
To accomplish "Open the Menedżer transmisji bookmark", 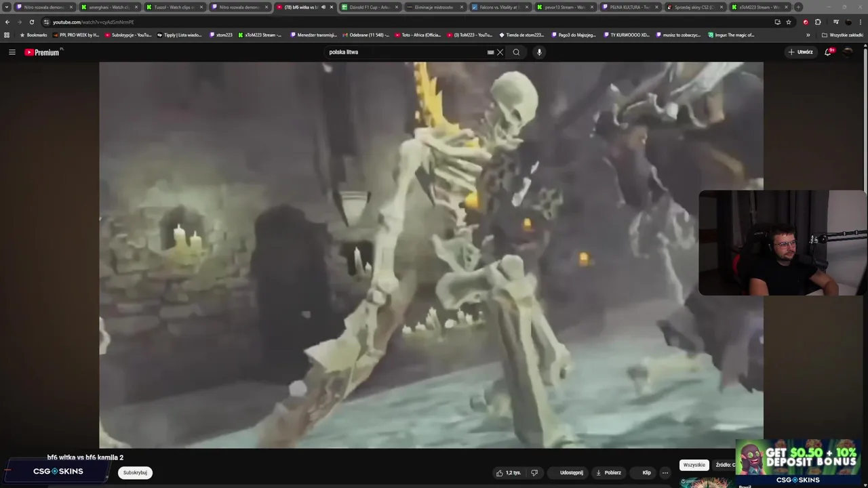I will [313, 35].
